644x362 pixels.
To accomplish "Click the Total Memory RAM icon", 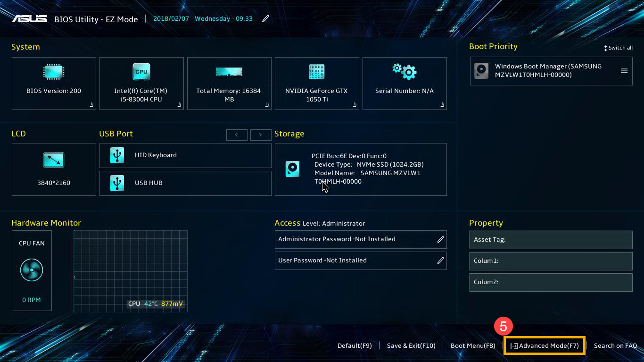I will 229,72.
